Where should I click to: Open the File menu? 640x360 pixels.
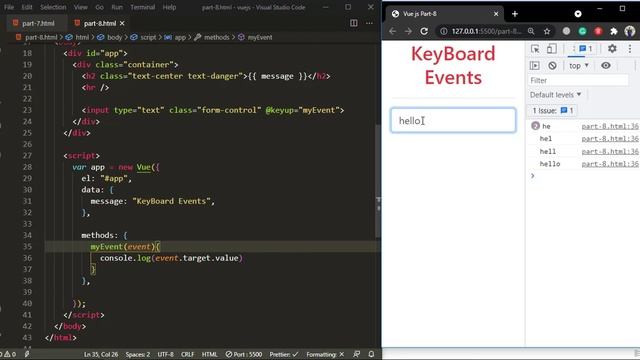pos(9,7)
